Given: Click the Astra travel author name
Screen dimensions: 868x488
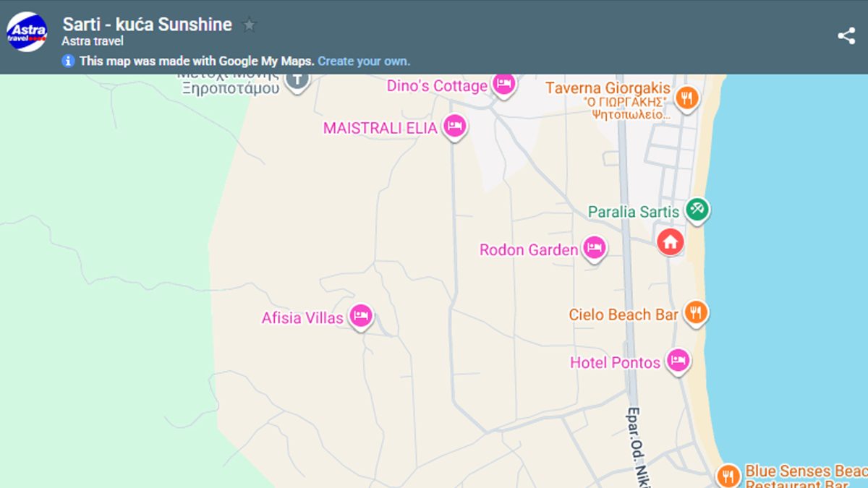Looking at the screenshot, I should tap(93, 41).
